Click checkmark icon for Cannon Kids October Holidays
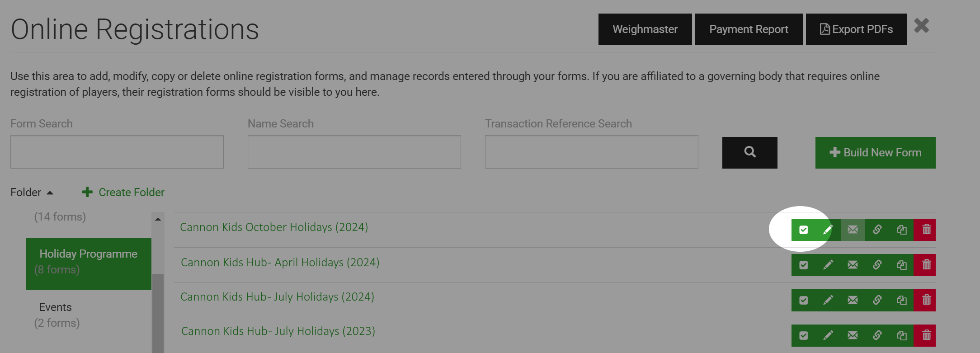This screenshot has width=980, height=353. click(803, 230)
